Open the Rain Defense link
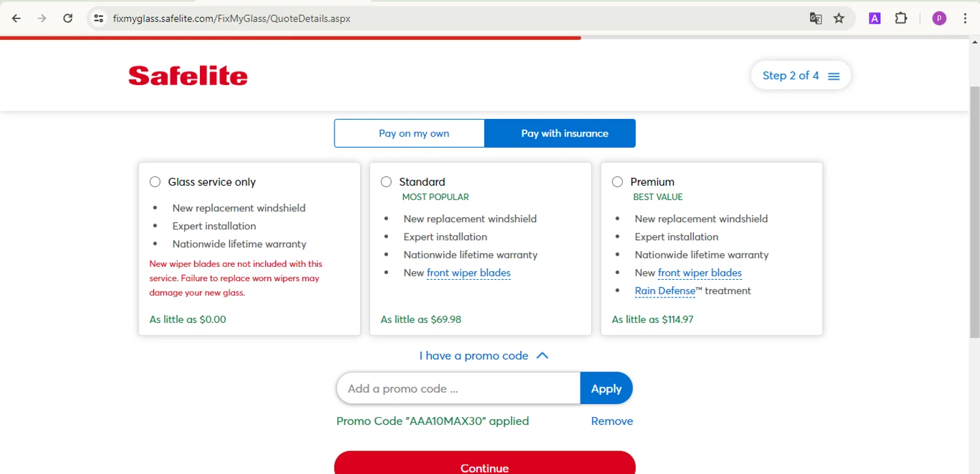 (x=665, y=291)
